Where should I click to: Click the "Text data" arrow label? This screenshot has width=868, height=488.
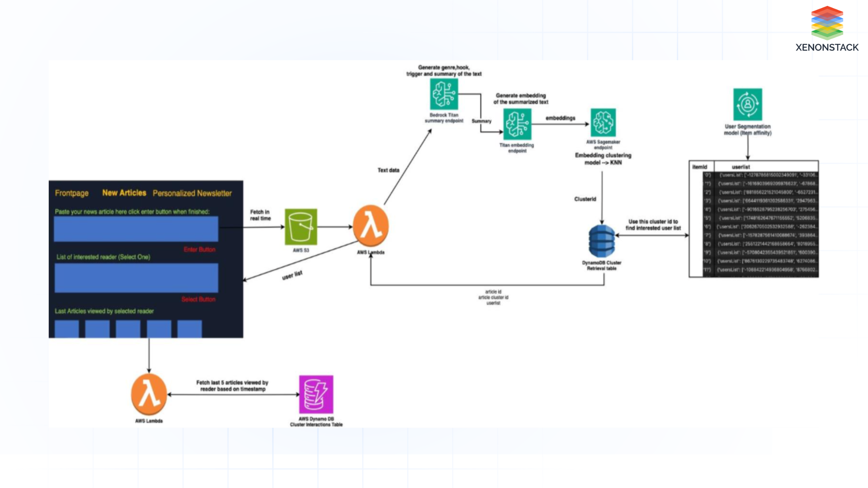(388, 170)
